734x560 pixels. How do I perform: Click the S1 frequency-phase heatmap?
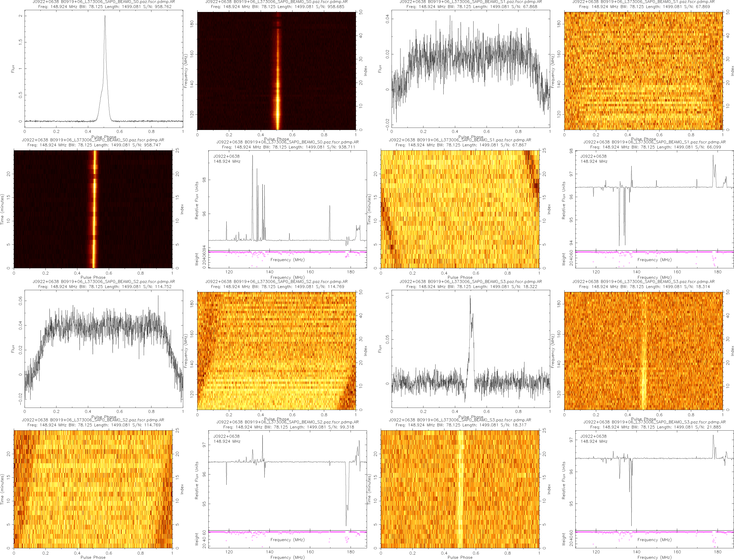[x=643, y=71]
